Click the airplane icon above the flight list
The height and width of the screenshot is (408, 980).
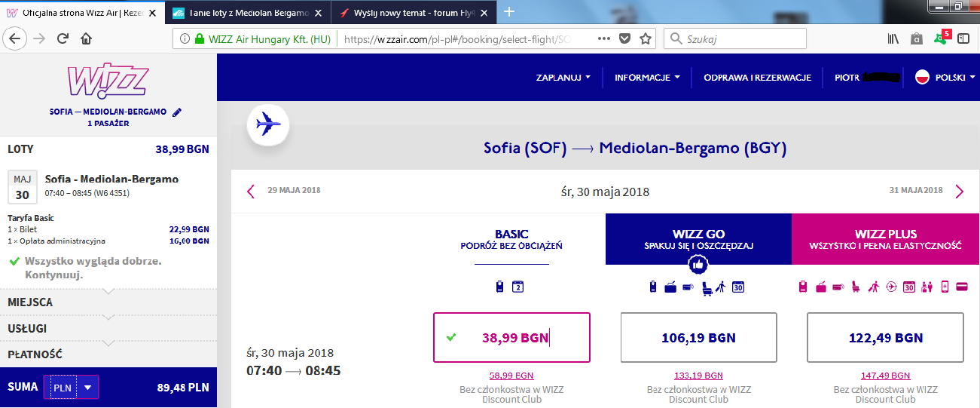(268, 123)
